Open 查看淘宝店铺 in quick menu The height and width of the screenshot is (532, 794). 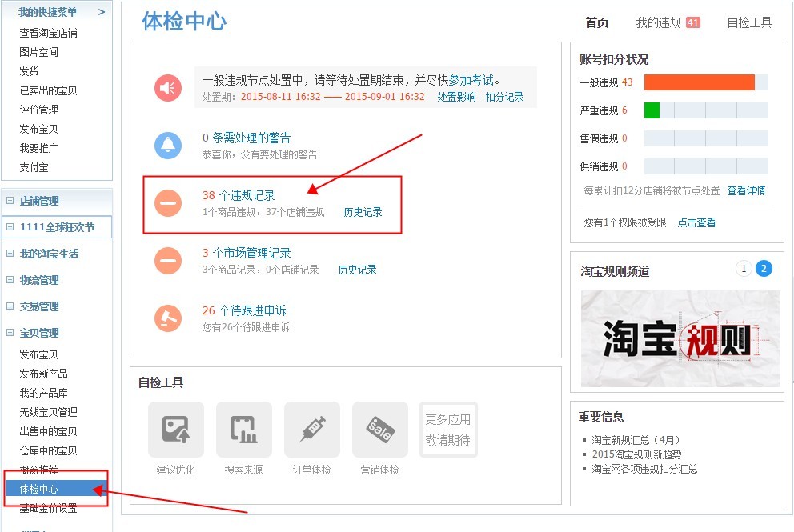pyautogui.click(x=48, y=33)
